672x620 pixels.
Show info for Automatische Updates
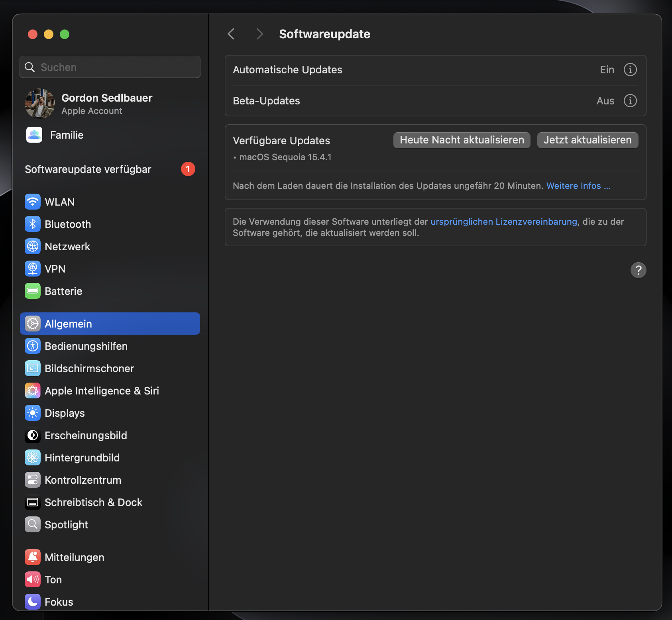click(x=630, y=69)
